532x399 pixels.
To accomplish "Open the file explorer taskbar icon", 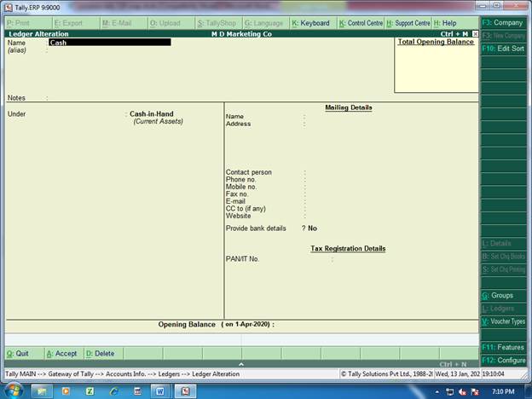I will [x=40, y=390].
